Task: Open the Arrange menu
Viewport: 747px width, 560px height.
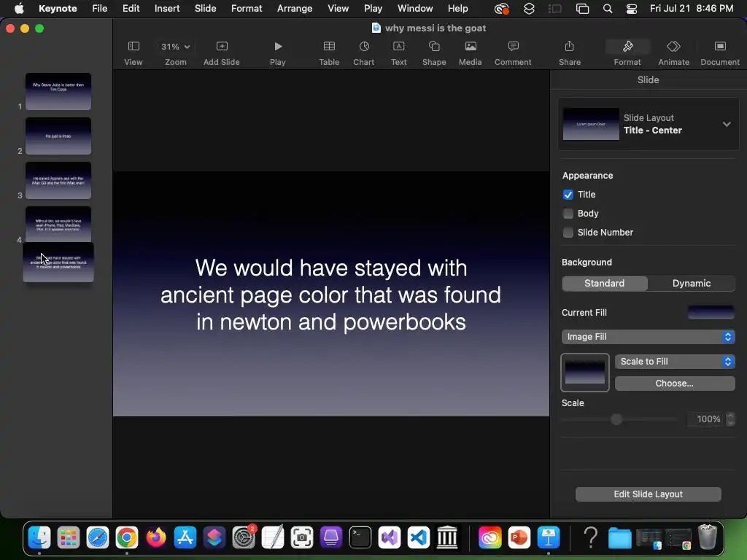Action: 295,9
